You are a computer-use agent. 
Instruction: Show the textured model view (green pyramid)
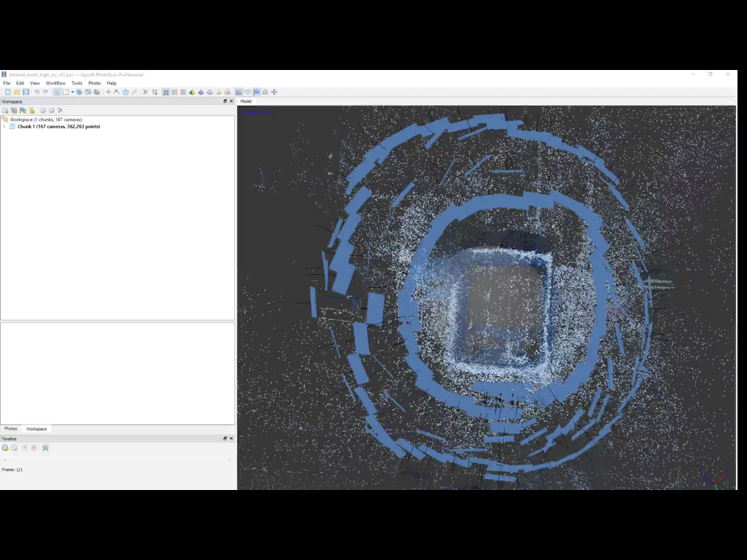click(x=192, y=92)
